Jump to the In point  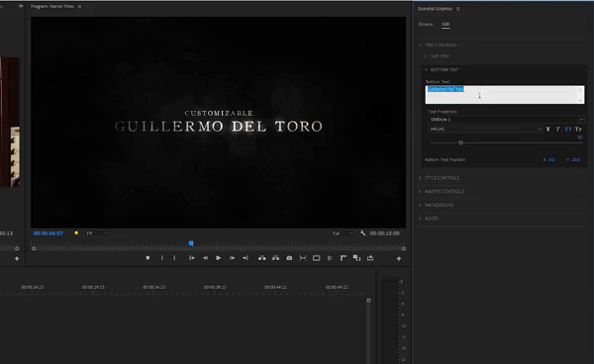(x=192, y=258)
